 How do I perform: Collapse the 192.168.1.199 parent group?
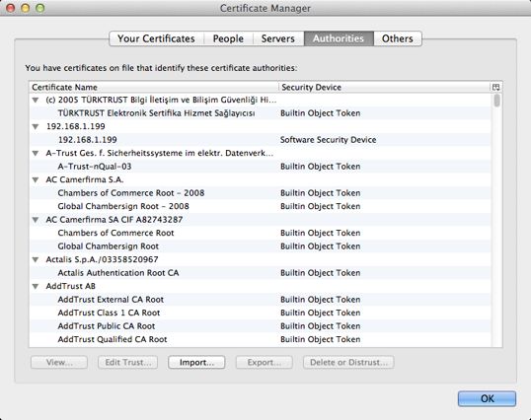36,127
